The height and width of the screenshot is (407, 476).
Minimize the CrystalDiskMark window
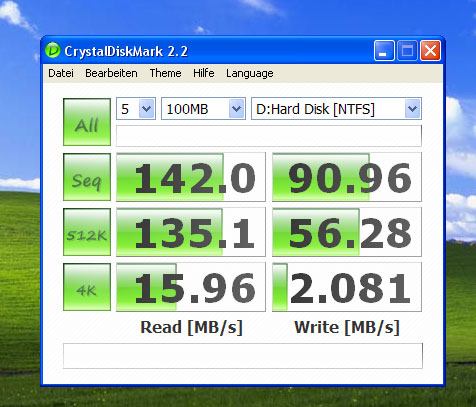pos(384,51)
